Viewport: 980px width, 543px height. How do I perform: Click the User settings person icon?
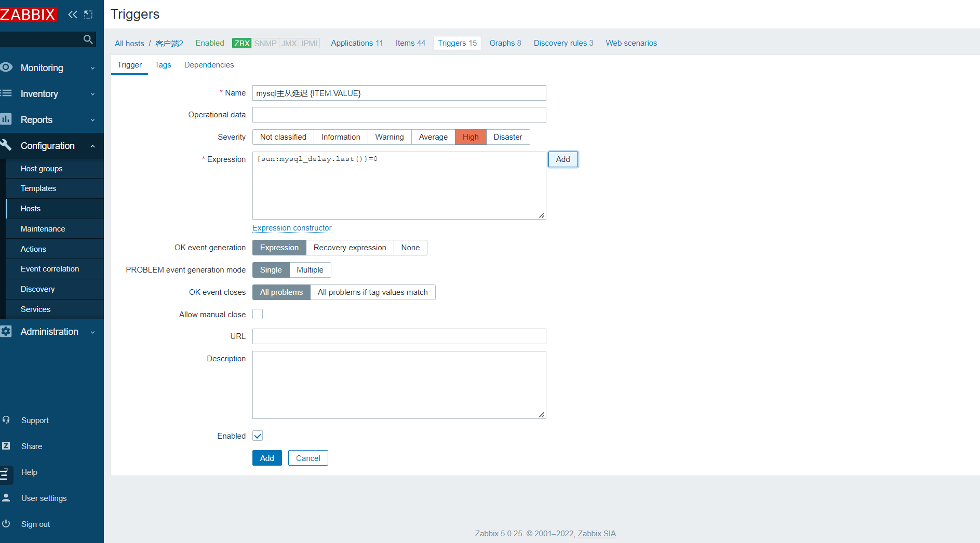click(x=6, y=498)
